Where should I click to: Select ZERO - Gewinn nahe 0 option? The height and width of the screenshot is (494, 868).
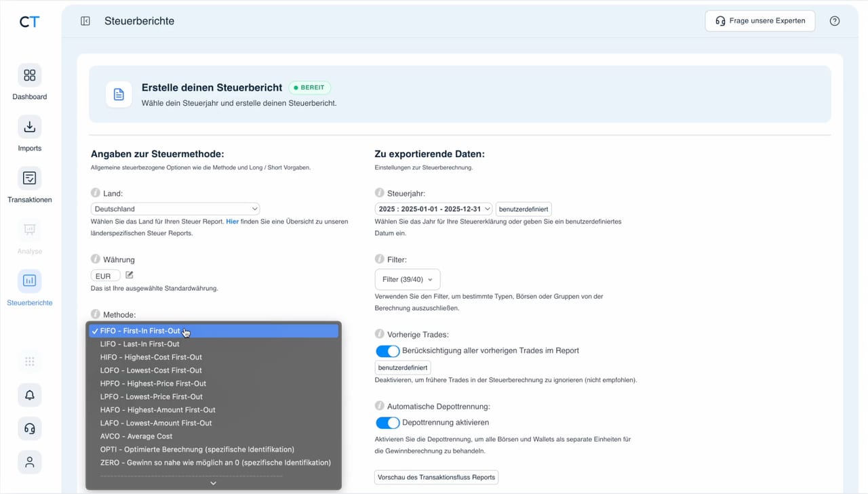tap(214, 463)
